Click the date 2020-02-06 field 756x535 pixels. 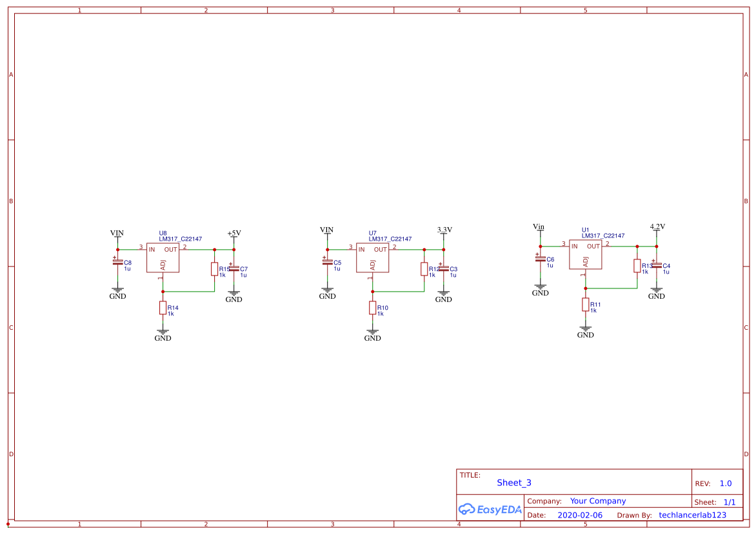580,515
